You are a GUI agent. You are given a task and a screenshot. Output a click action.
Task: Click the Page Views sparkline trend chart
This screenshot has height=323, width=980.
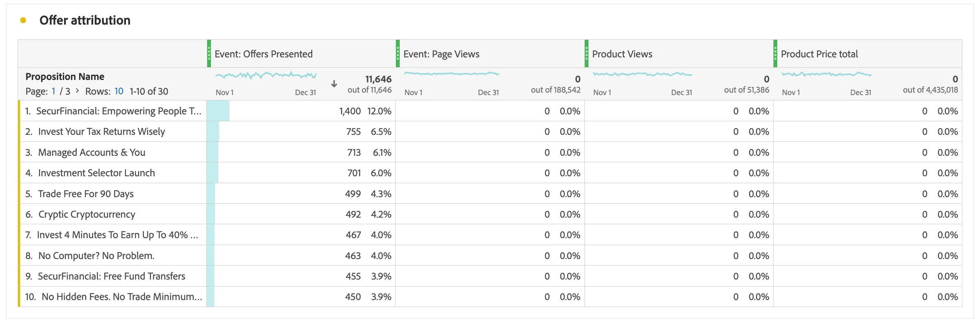451,74
